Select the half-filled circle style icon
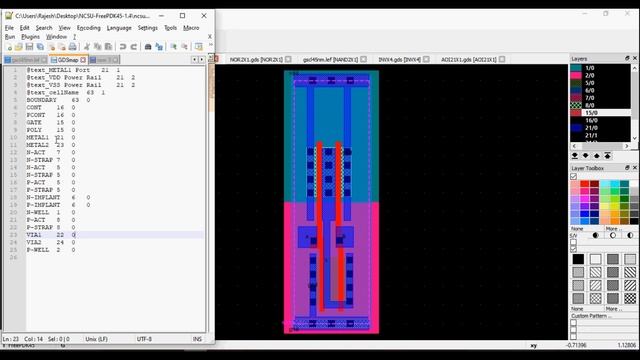Image resolution: width=640 pixels, height=360 pixels. [630, 235]
